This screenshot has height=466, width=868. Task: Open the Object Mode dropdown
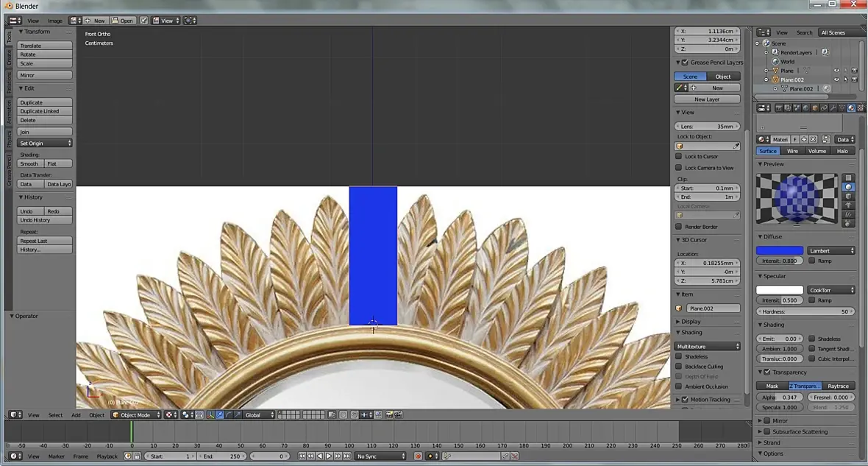tap(136, 414)
